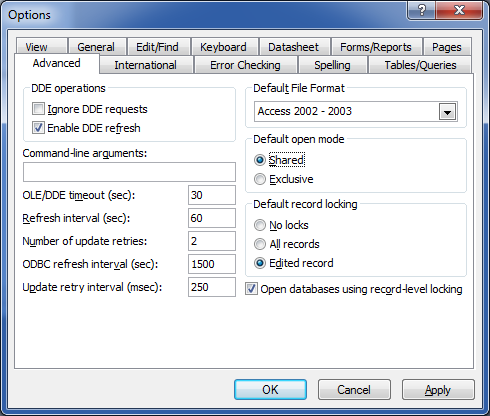Screen dimensions: 490x416
Task: Click the Command-line arguments field
Action: (129, 172)
